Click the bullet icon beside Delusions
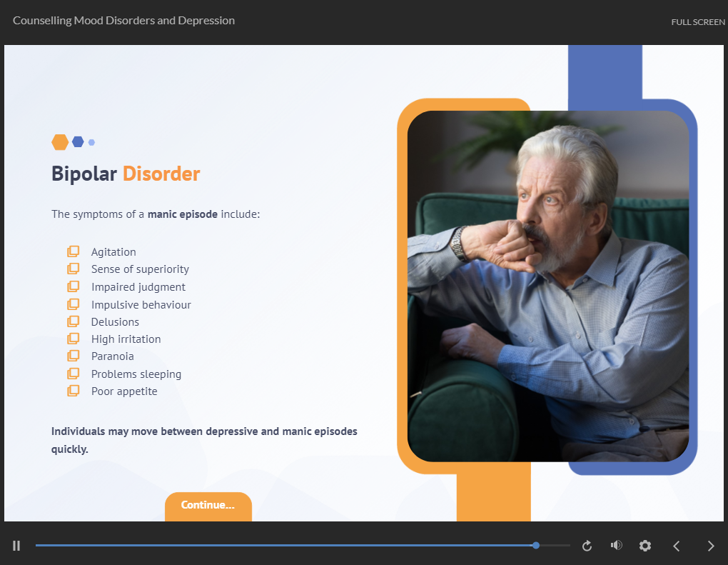This screenshot has height=565, width=728. 73,321
